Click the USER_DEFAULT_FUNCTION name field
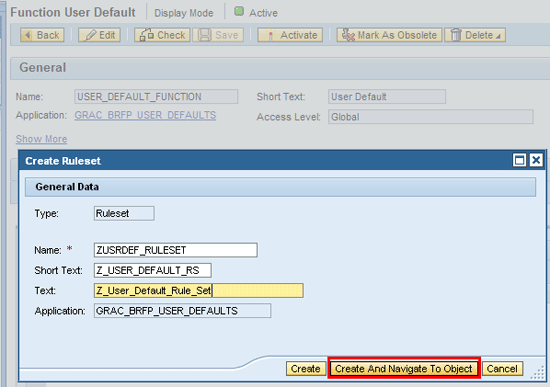 click(156, 96)
